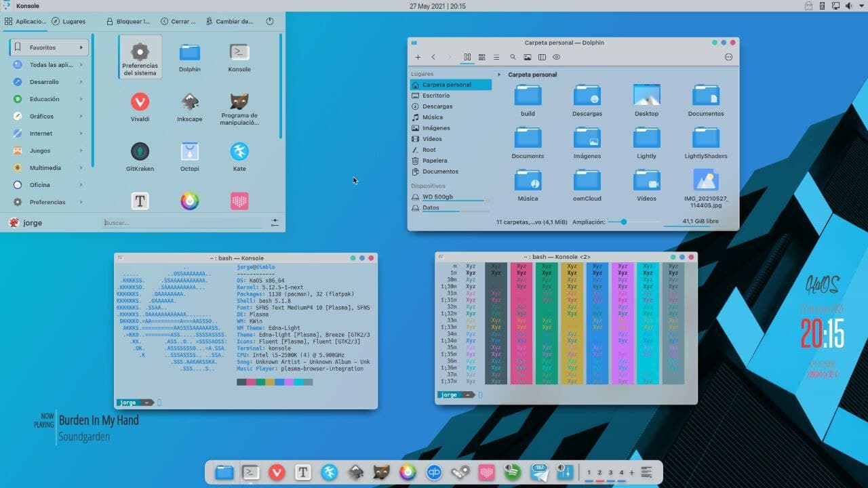Click the Bloquear lock session button
This screenshot has height=488, width=868.
click(128, 22)
